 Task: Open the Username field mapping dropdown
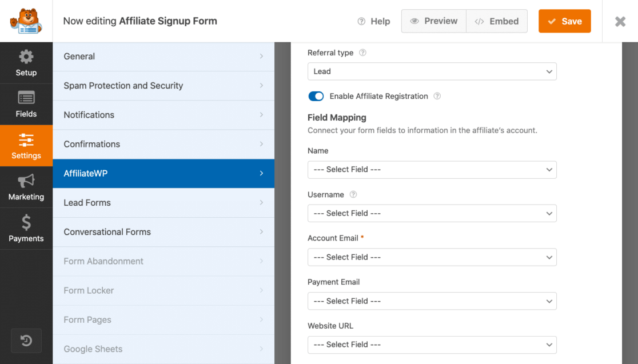click(432, 214)
